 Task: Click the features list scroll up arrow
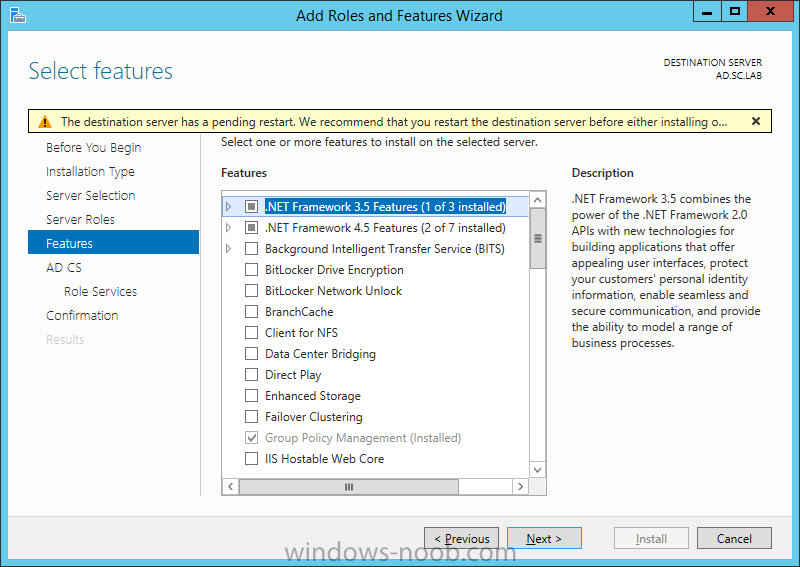(x=537, y=200)
